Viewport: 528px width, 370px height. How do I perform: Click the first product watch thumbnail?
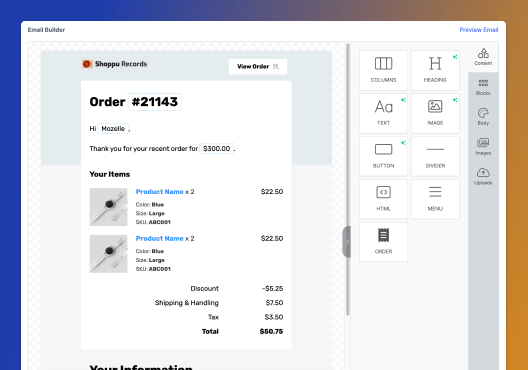pos(108,207)
